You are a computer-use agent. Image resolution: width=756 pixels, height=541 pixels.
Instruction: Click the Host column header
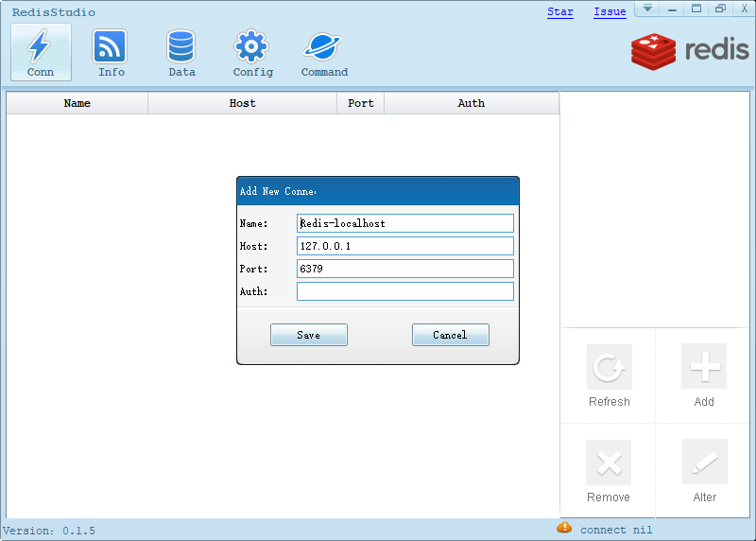[242, 103]
